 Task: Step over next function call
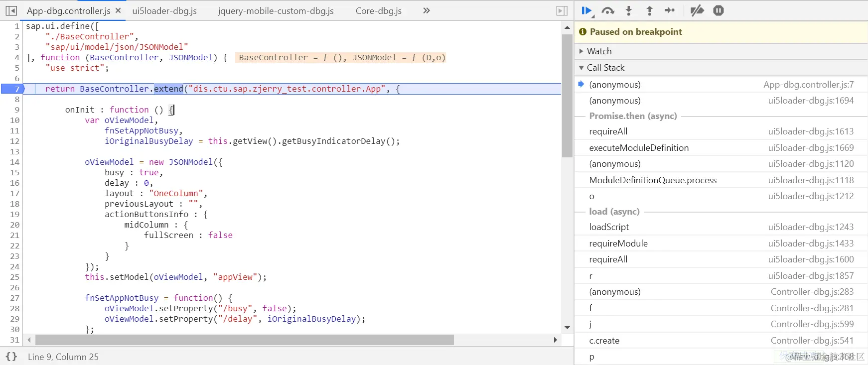coord(608,10)
